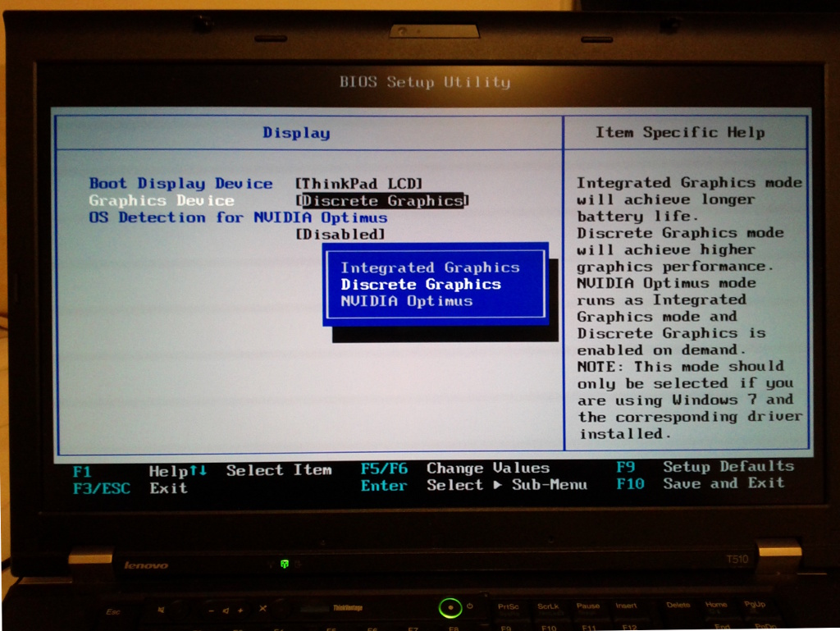Click the Help label beside F1
The width and height of the screenshot is (840, 631).
pyautogui.click(x=168, y=471)
